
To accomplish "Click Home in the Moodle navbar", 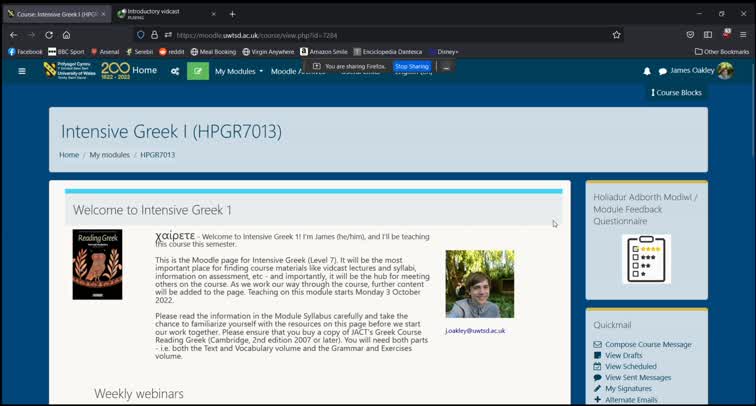I will pos(145,70).
